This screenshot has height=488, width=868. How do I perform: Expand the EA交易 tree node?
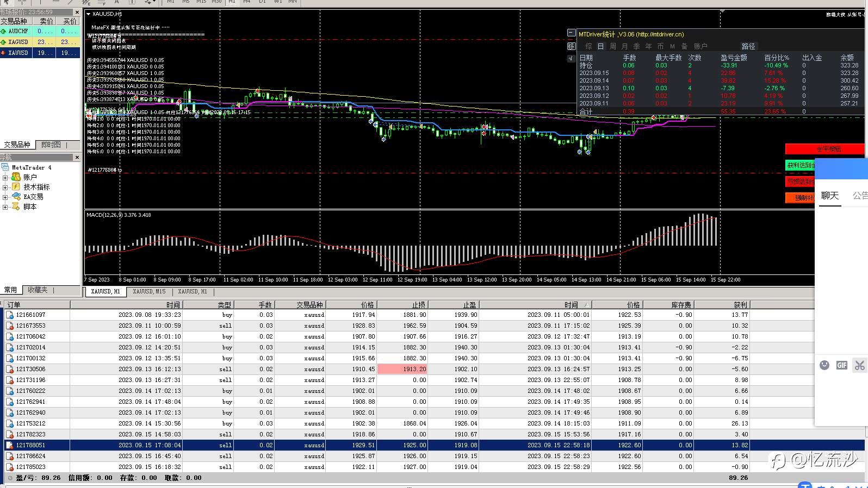pyautogui.click(x=5, y=197)
